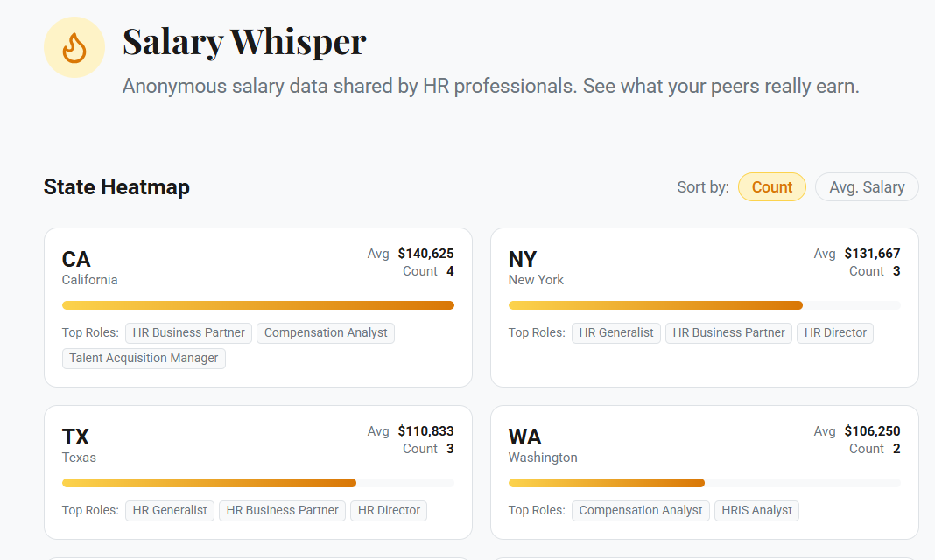Click California's count progress bar
This screenshot has width=935, height=560.
[x=257, y=305]
